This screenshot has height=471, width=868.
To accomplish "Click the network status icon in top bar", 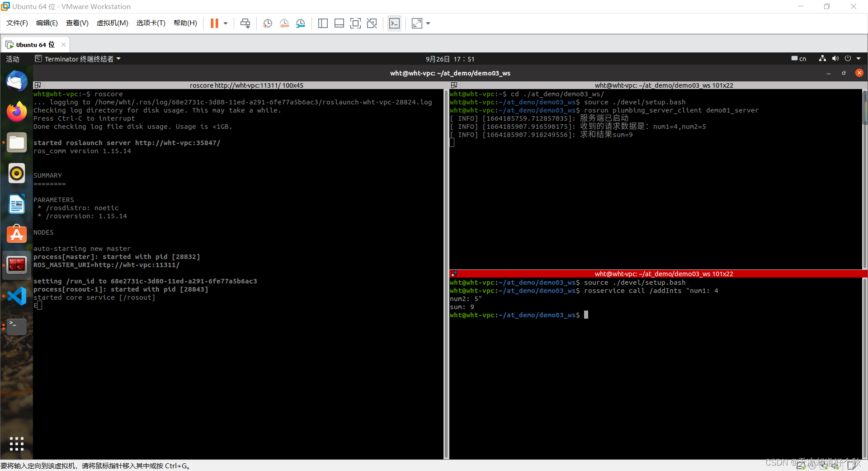I will click(822, 59).
